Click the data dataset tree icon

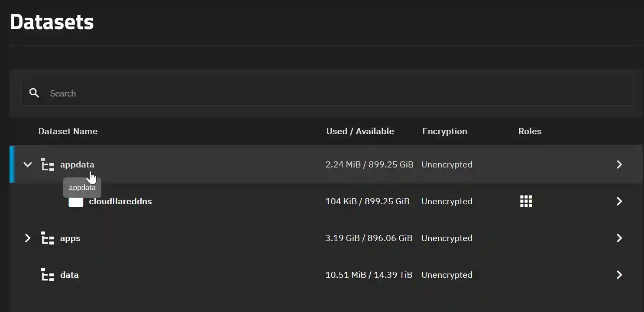[x=47, y=275]
